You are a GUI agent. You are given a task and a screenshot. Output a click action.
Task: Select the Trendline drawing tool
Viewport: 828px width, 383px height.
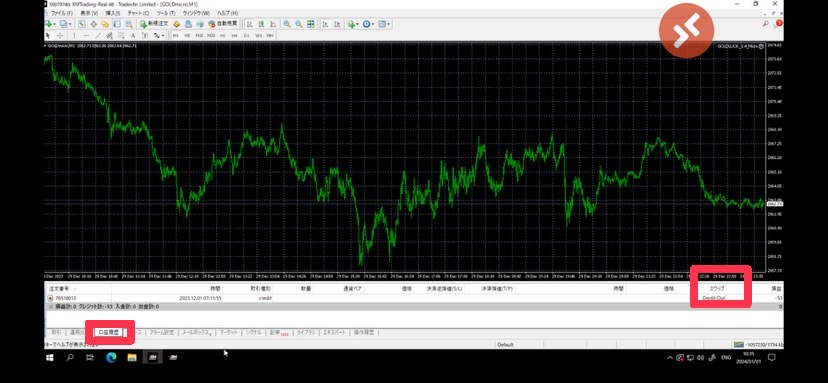point(98,35)
